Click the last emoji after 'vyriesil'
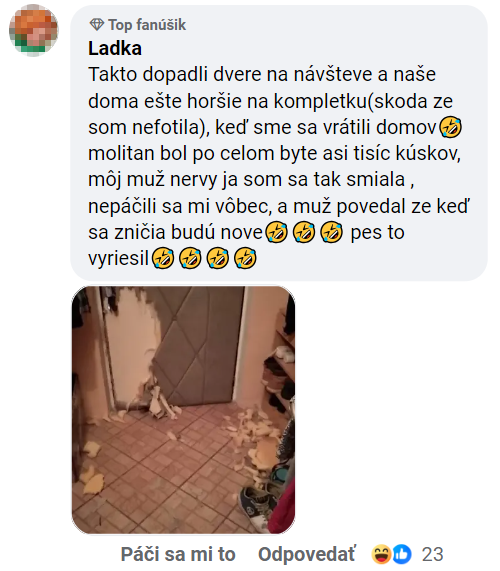The width and height of the screenshot is (500, 571). point(245,259)
